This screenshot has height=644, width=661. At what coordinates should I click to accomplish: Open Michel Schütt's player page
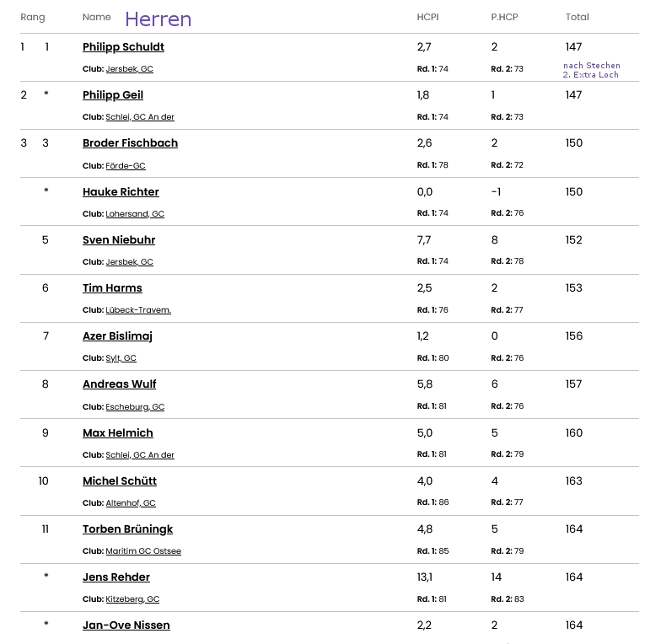pos(120,480)
